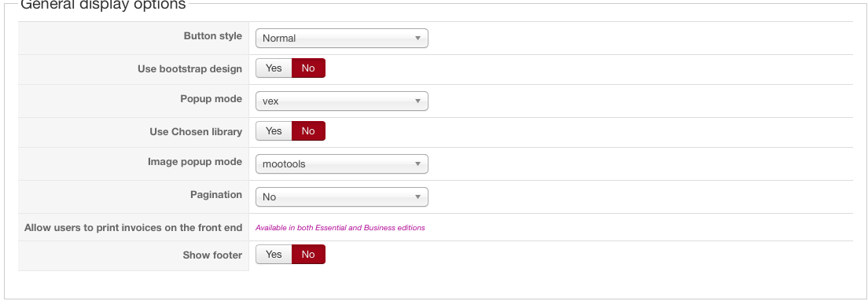
Task: Set Show footer to Yes
Action: click(274, 255)
